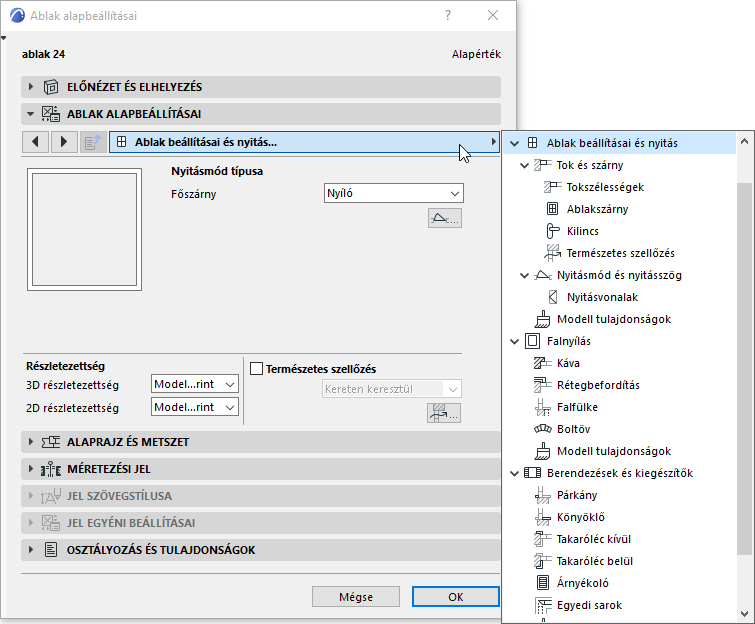Open the Ablak beállításai és nyitás page selector

(x=304, y=142)
